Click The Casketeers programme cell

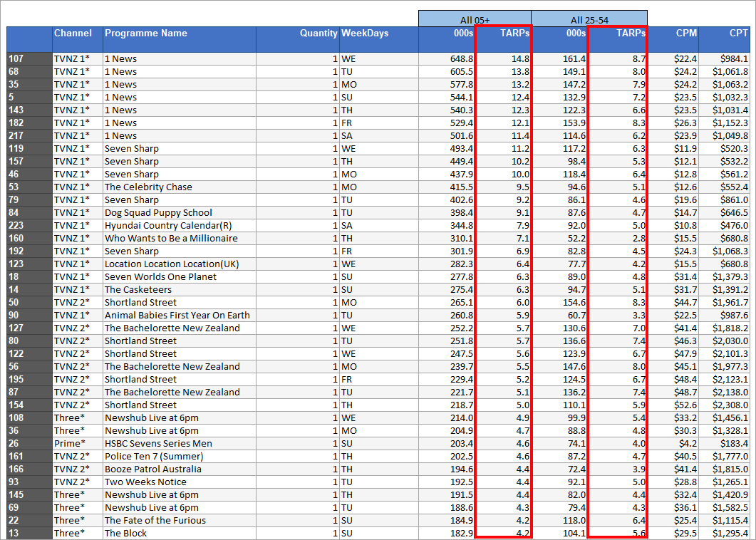(x=180, y=289)
